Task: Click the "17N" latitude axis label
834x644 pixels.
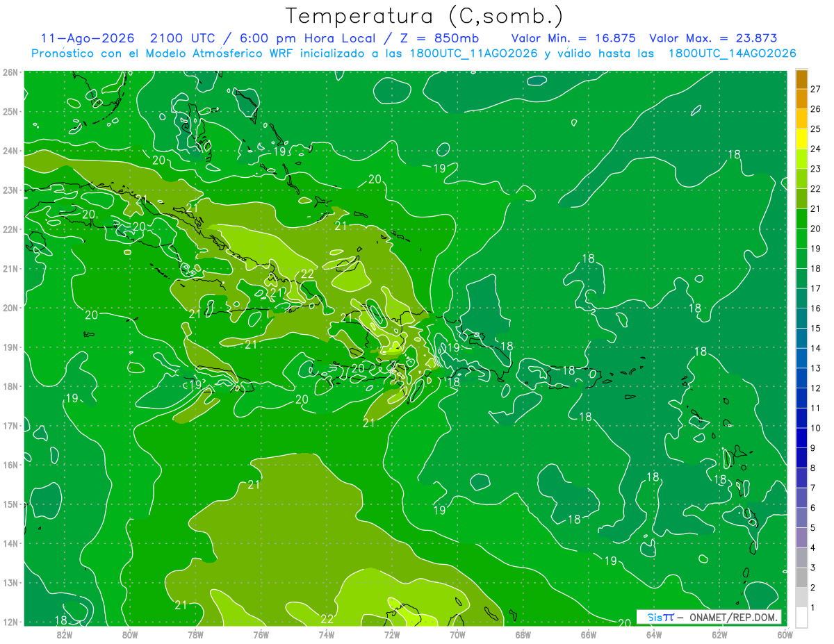Action: 10,425
